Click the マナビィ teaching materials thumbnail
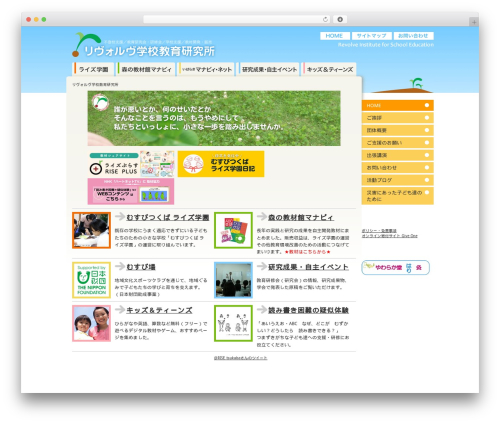Screen dimensions: 500x423 pos(233,230)
